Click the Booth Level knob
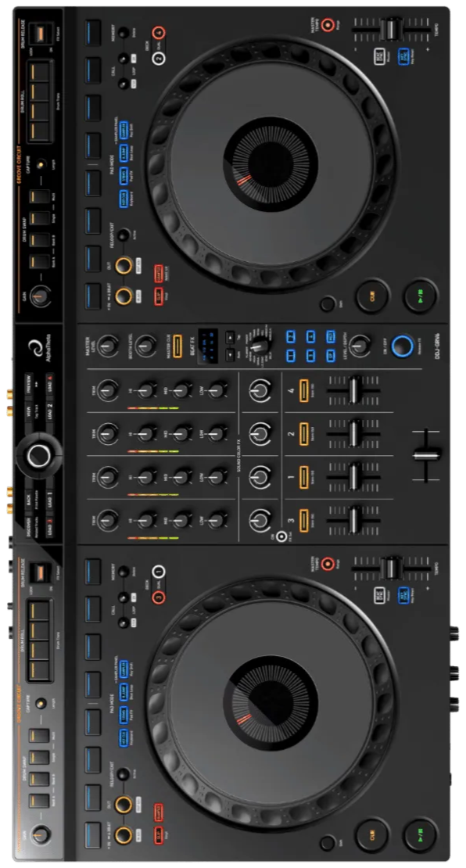The width and height of the screenshot is (466, 868). point(145,346)
